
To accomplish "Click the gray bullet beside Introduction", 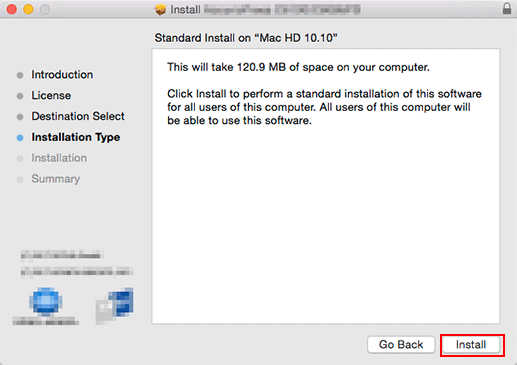I will pos(20,75).
